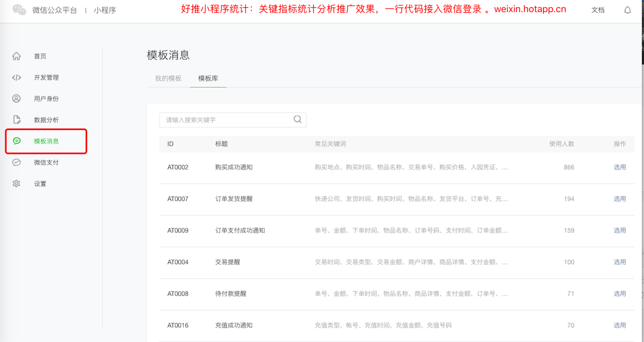The image size is (644, 342).
Task: Click 选用 for 订单发货提醒
Action: [x=620, y=199]
